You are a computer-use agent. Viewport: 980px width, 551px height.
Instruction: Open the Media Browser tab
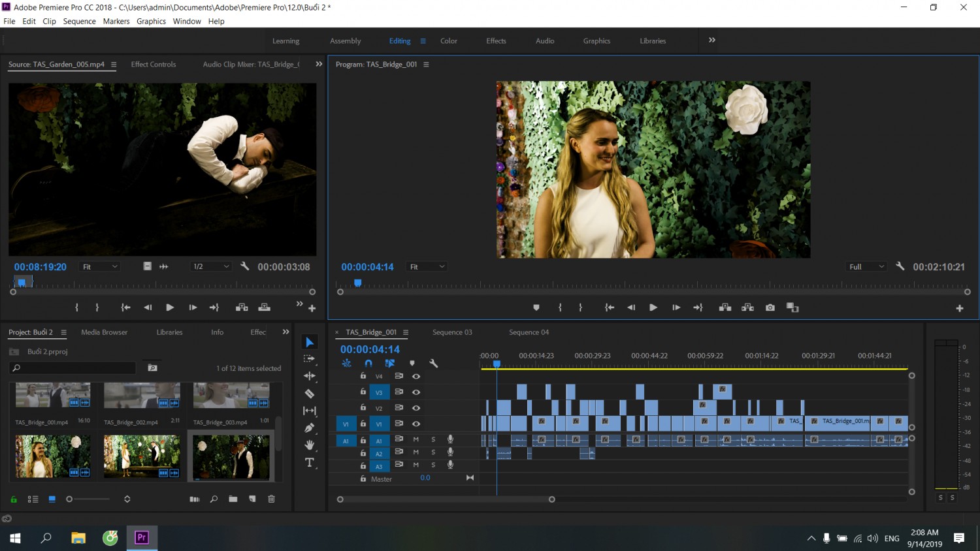105,332
